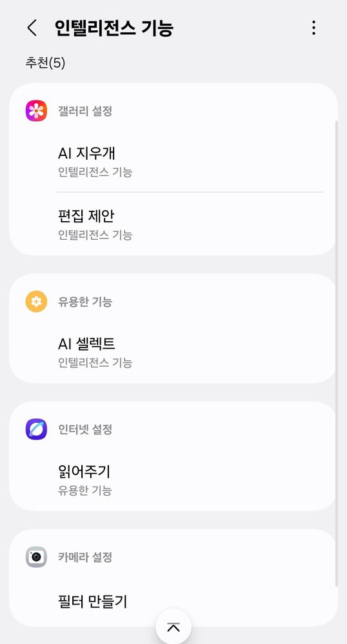The height and width of the screenshot is (644, 347).
Task: Select the 인터넷 설정 section header
Action: pyautogui.click(x=85, y=429)
